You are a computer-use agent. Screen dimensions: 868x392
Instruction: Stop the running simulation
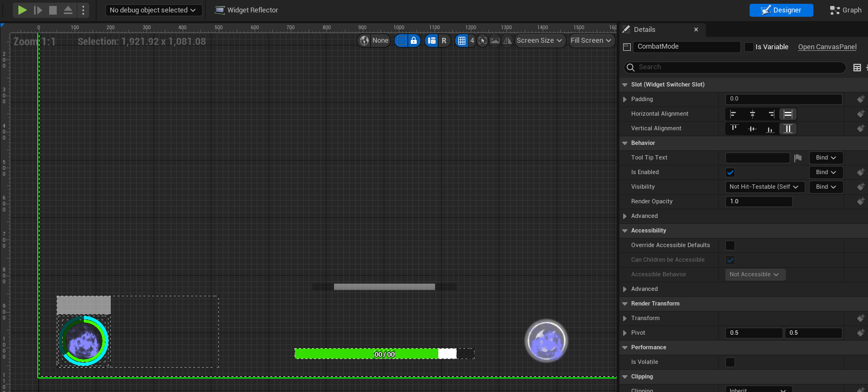[53, 10]
